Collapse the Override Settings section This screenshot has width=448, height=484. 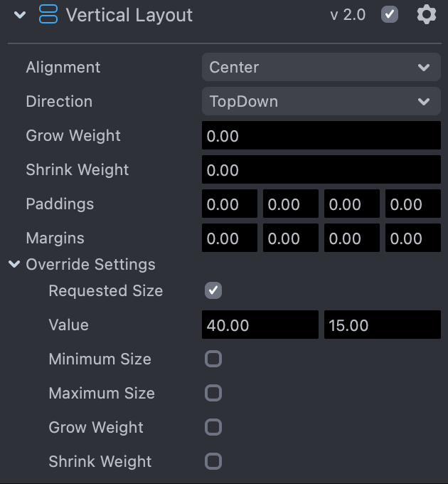click(x=14, y=265)
